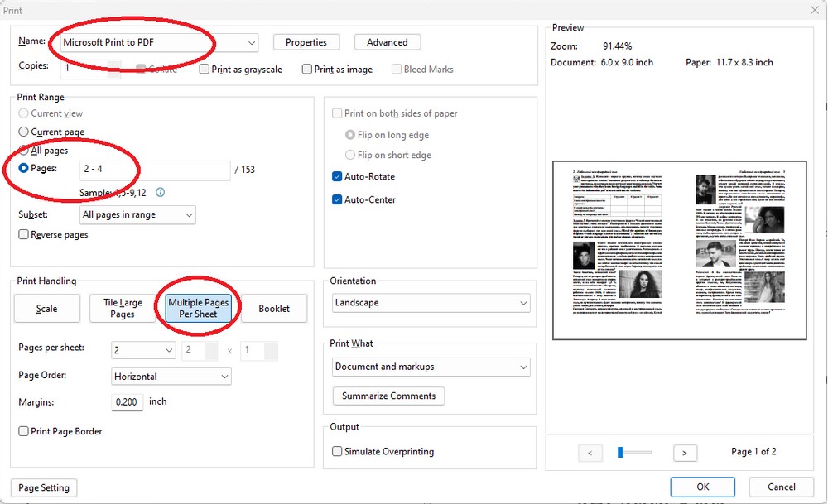
Task: Go to next preview page arrow
Action: click(684, 453)
